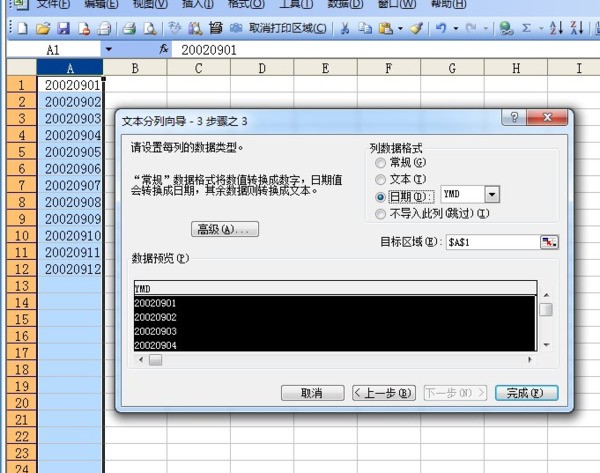Screen dimensions: 600x473
Task: Click the Insert Hyperlink globe icon
Action: click(506, 28)
